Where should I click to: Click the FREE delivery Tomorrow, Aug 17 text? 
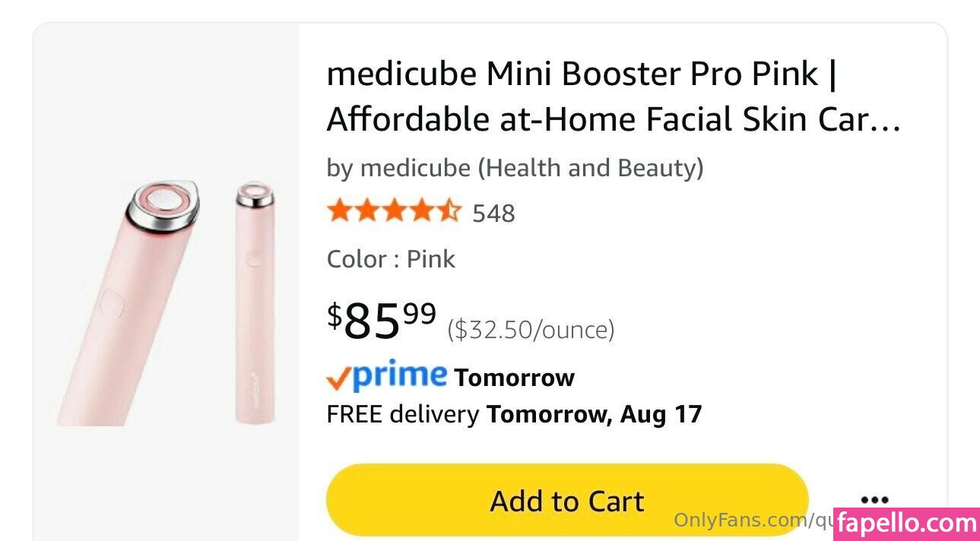coord(514,414)
